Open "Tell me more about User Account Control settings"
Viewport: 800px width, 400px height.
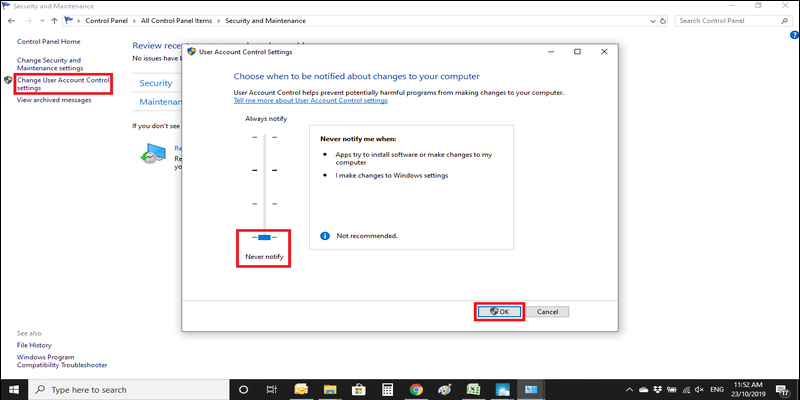pos(310,101)
